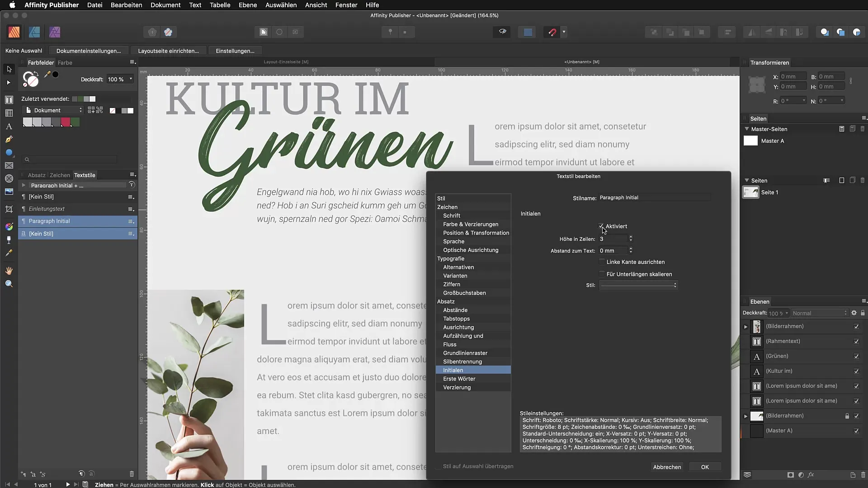Toggle visibility of Rahmentext layer

pyautogui.click(x=856, y=342)
